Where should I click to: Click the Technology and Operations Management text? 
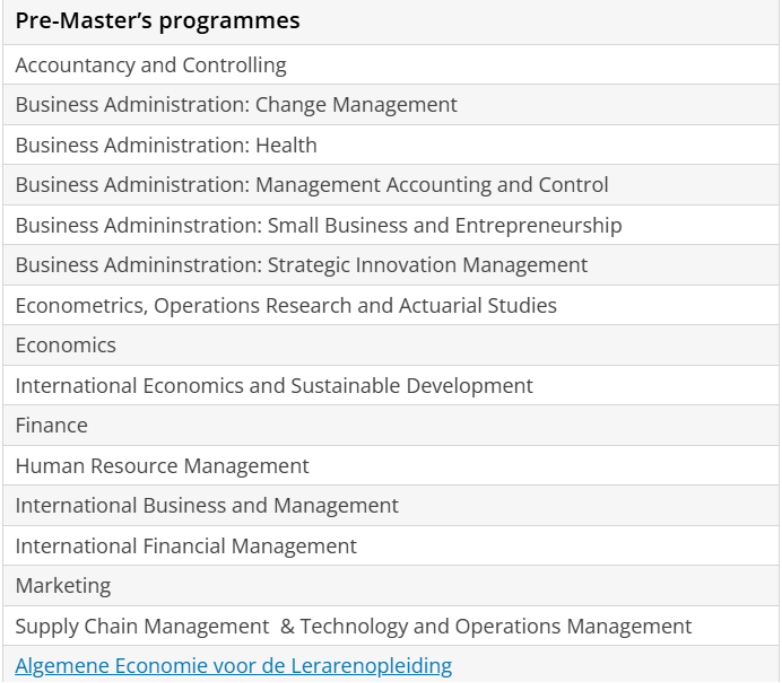496,626
